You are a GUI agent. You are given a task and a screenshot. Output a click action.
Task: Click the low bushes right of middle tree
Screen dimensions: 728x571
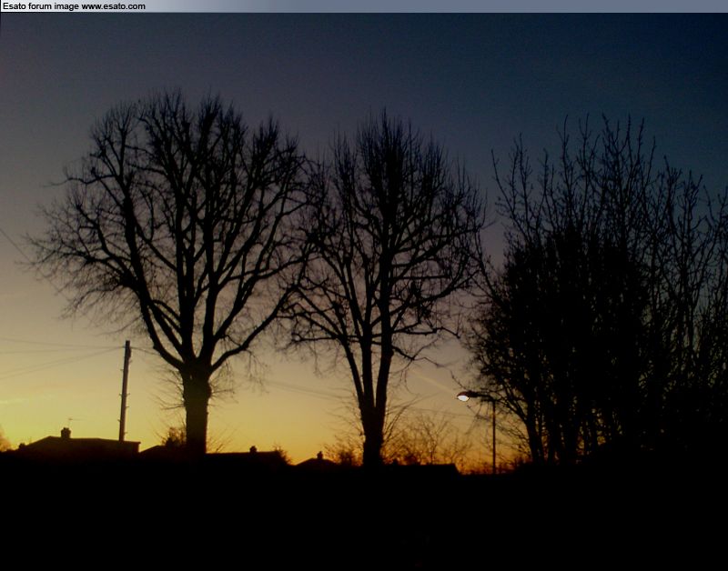coord(428,446)
